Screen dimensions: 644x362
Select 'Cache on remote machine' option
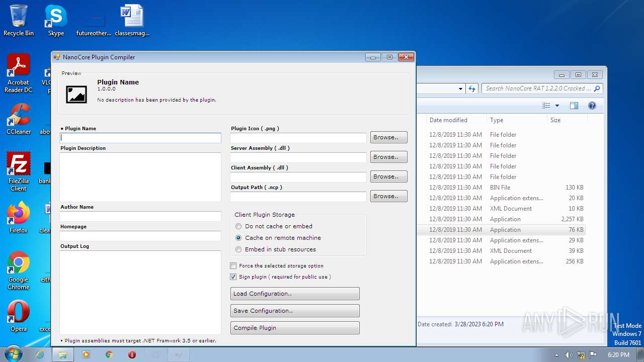(278, 238)
